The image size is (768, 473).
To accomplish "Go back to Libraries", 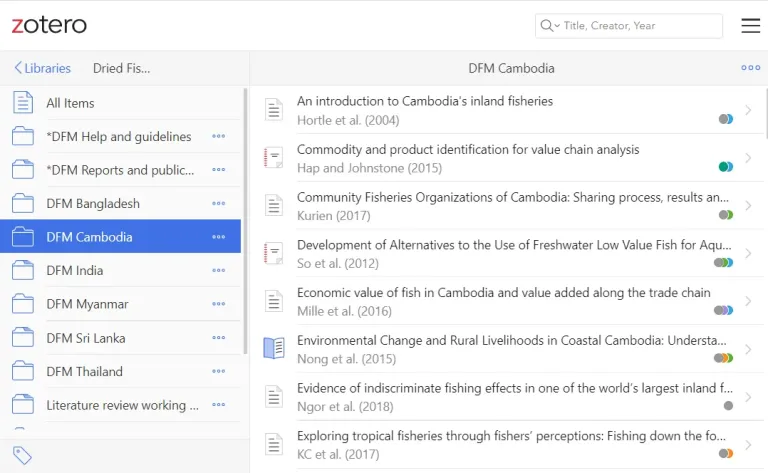I will click(x=42, y=68).
